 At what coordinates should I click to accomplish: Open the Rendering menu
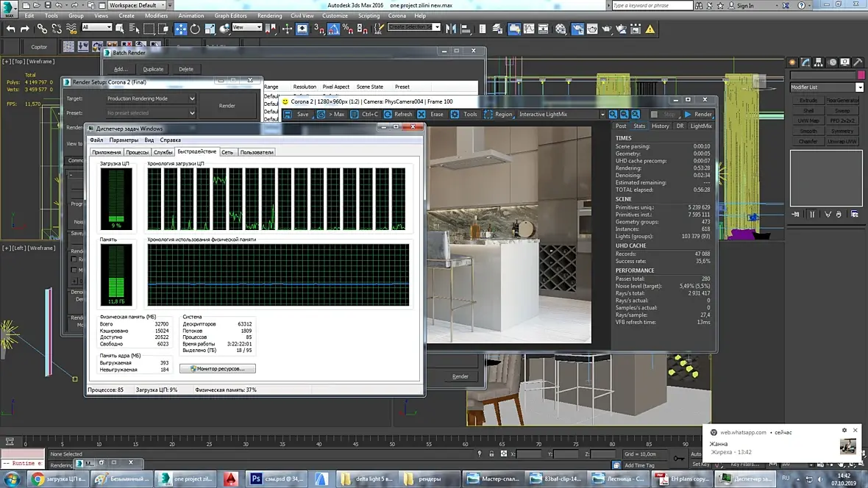[269, 15]
